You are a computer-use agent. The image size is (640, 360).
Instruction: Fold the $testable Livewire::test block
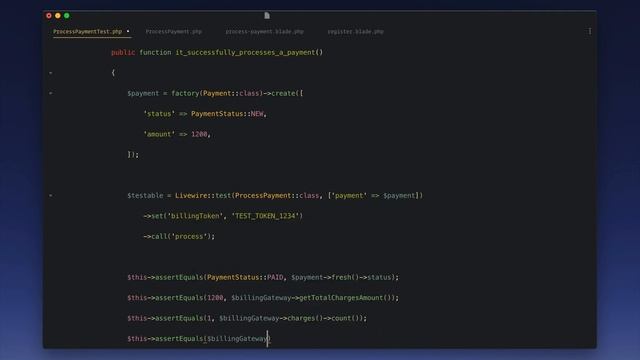click(x=51, y=196)
